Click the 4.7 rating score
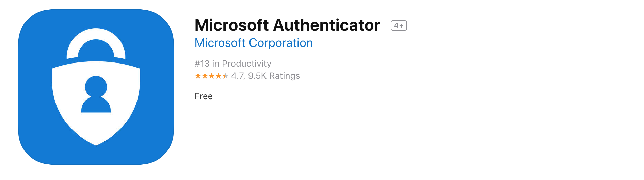This screenshot has width=644, height=180. (238, 76)
